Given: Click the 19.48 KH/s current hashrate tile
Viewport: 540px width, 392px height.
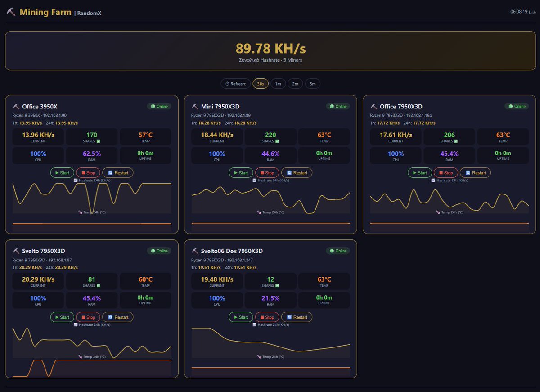Looking at the screenshot, I should click(217, 281).
